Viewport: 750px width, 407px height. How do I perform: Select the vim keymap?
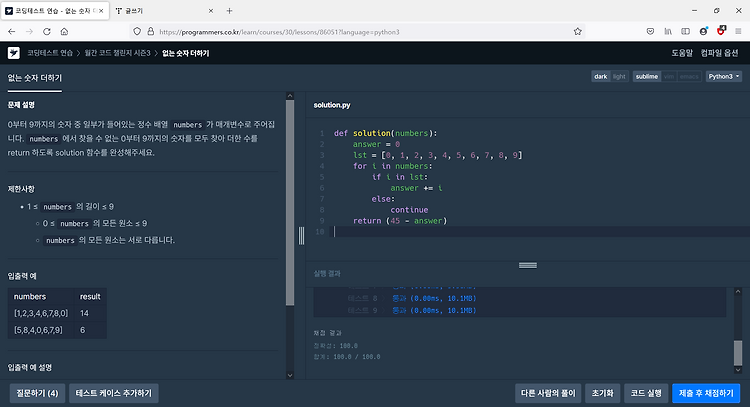coord(669,77)
